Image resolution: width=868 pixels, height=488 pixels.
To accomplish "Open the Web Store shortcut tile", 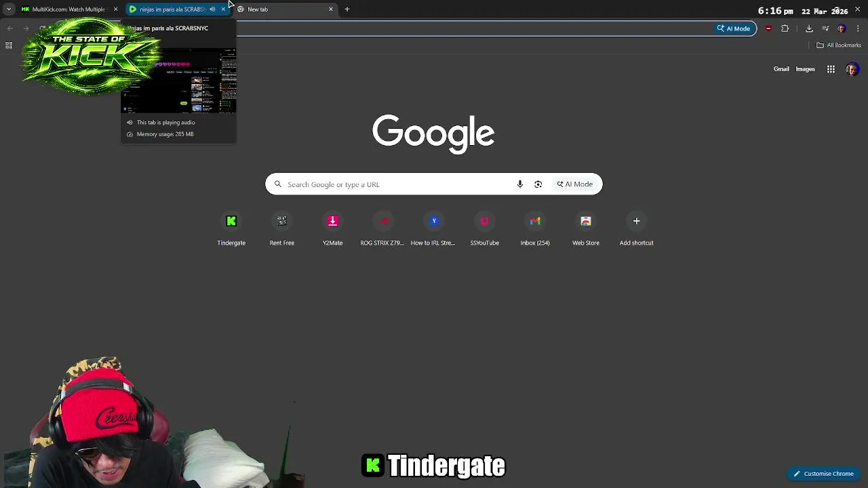I will tap(586, 230).
